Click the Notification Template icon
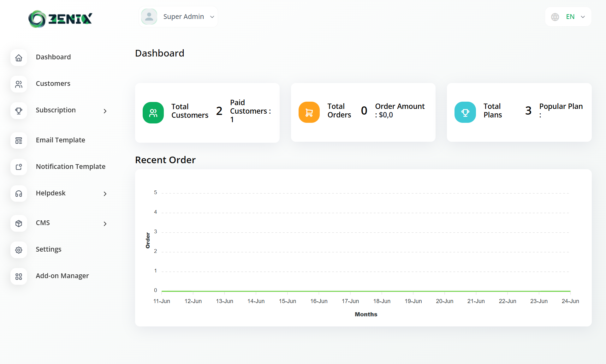The image size is (606, 364). point(19,167)
